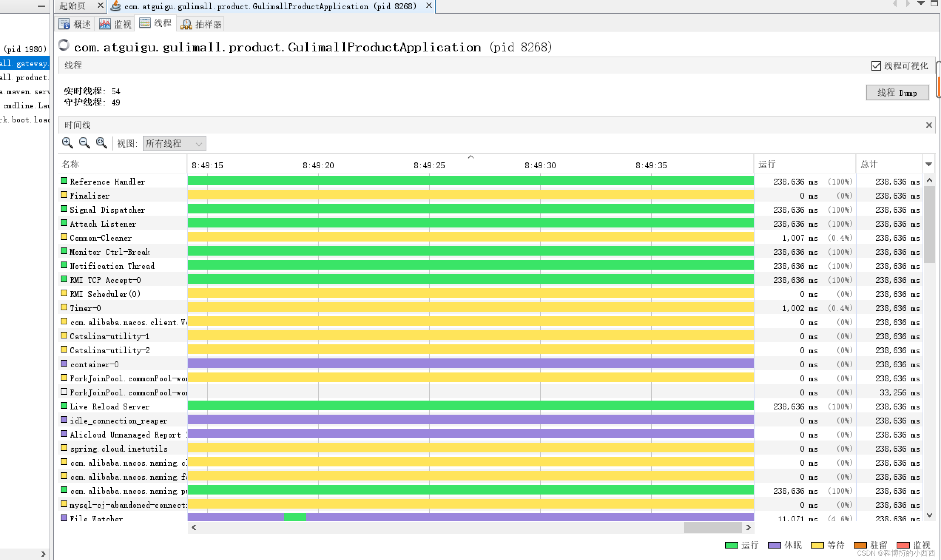Click the vertical scrollbar down arrow
The width and height of the screenshot is (941, 560).
[x=930, y=515]
